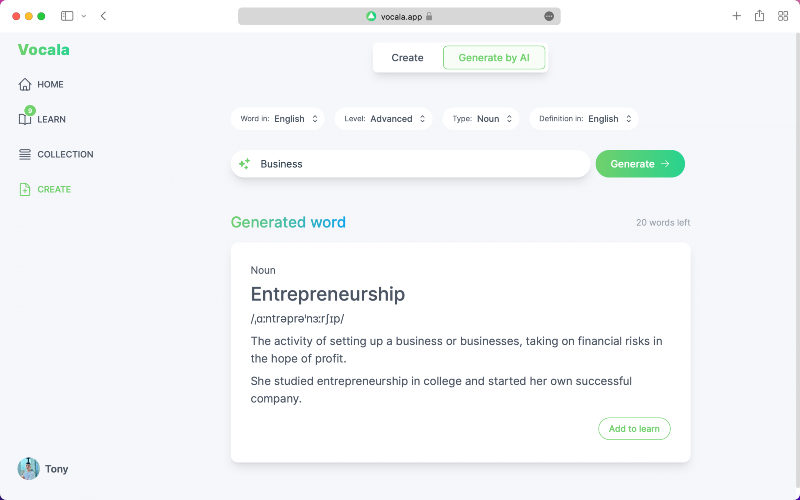Click the Create file-plus icon
800x500 pixels.
coord(25,189)
